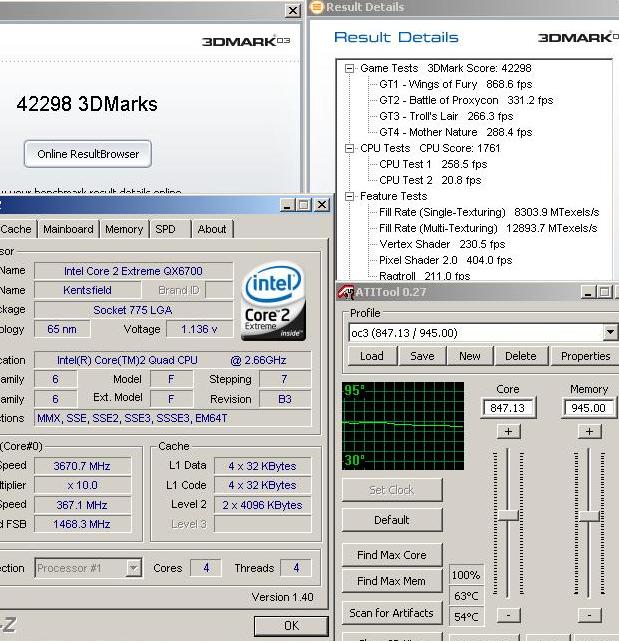This screenshot has height=641, width=619.
Task: Select the Pixel Shader 2.0 result row
Action: 445,260
